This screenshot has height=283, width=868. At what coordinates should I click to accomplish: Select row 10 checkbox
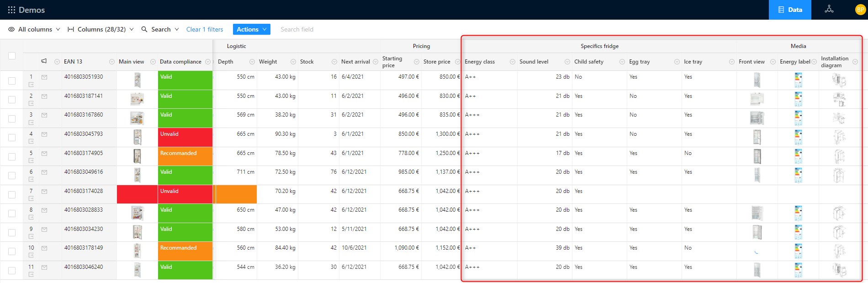[12, 251]
